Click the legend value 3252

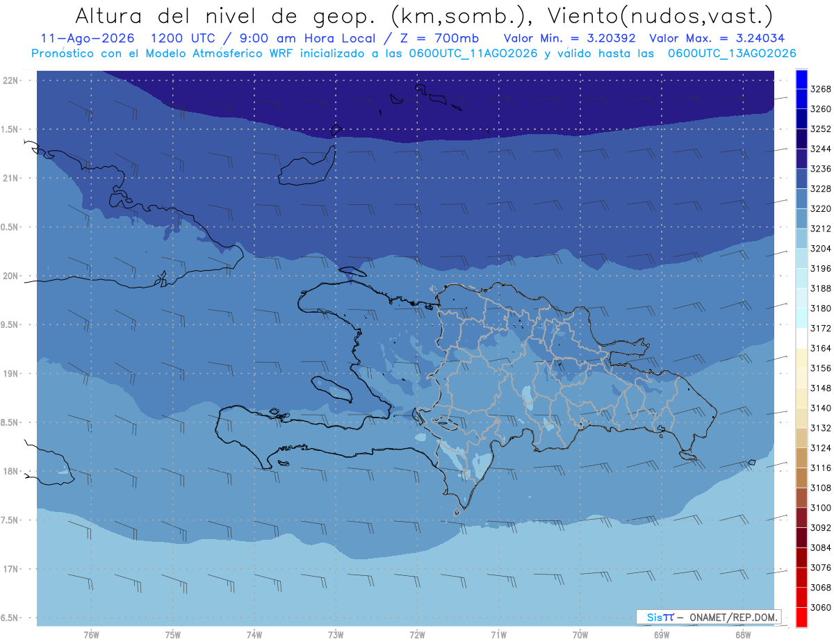point(821,129)
